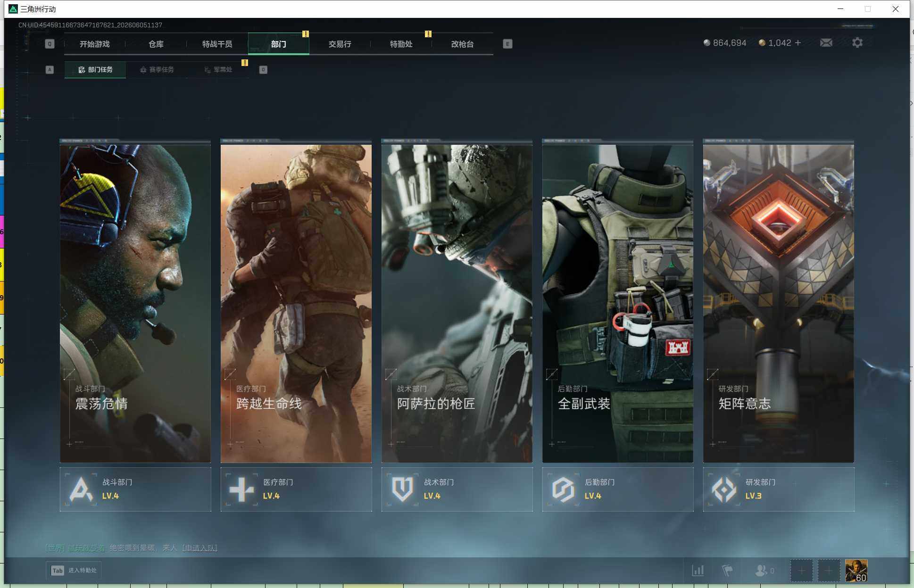914x588 pixels.
Task: Click the Tab key icon
Action: (58, 571)
